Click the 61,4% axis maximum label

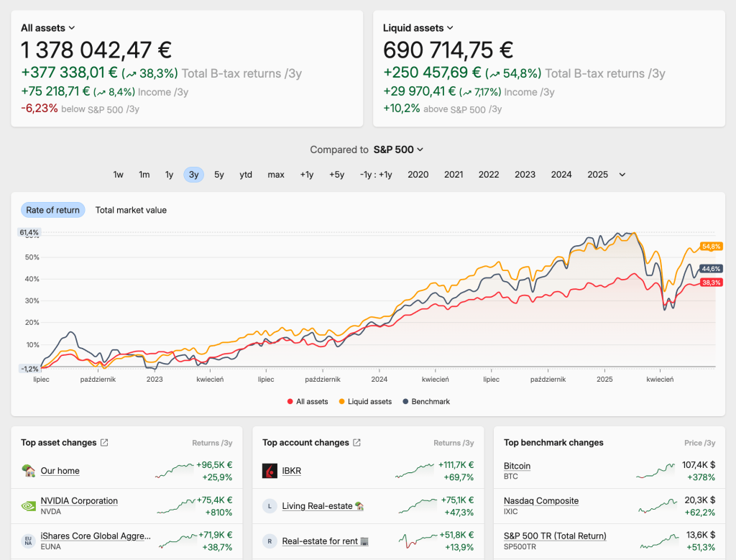pyautogui.click(x=29, y=232)
